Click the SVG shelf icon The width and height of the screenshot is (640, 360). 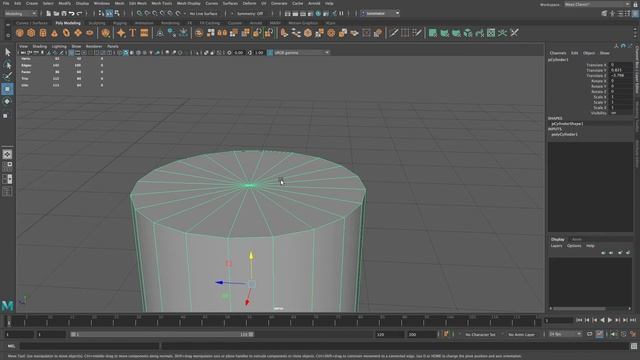click(x=144, y=33)
